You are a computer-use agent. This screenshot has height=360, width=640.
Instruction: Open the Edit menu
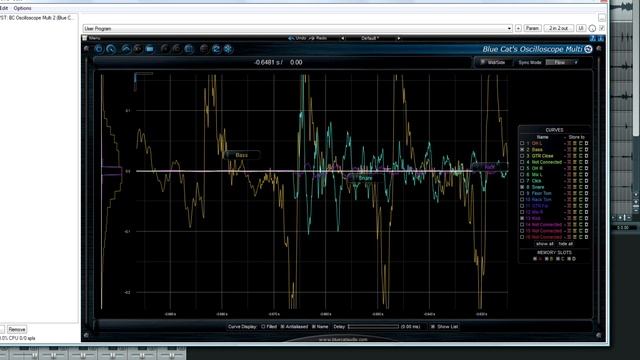click(4, 8)
